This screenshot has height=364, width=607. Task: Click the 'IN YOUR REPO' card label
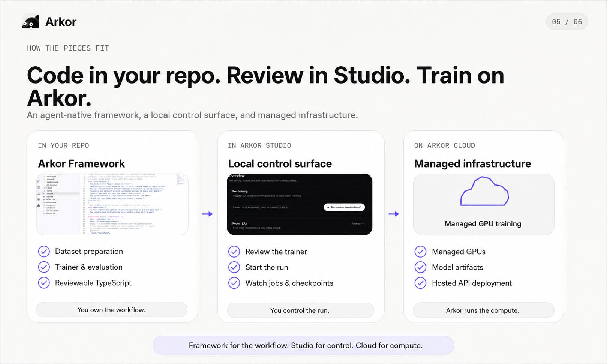pos(63,145)
